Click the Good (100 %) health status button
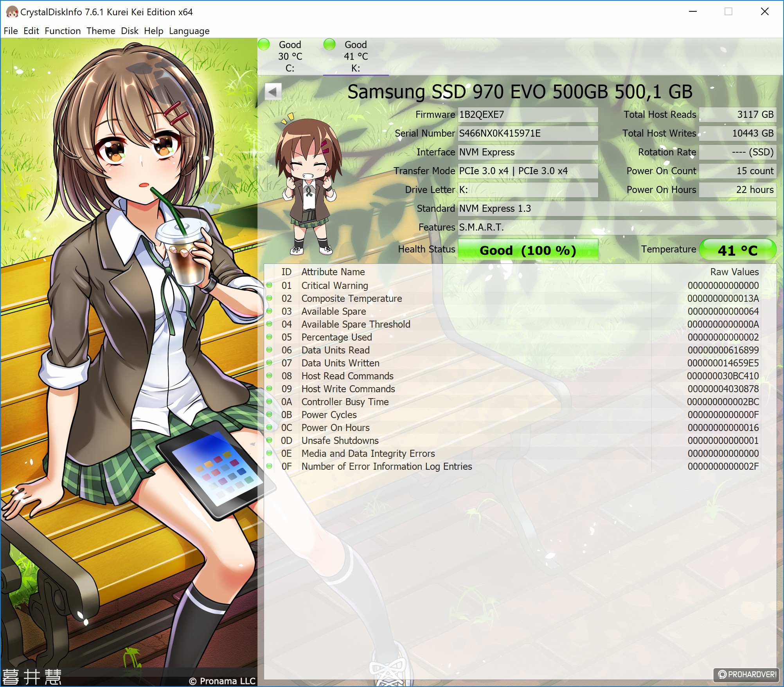Viewport: 784px width, 687px height. point(528,250)
